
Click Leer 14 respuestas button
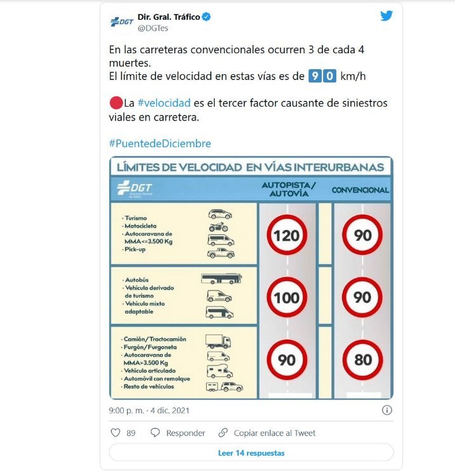(x=251, y=453)
